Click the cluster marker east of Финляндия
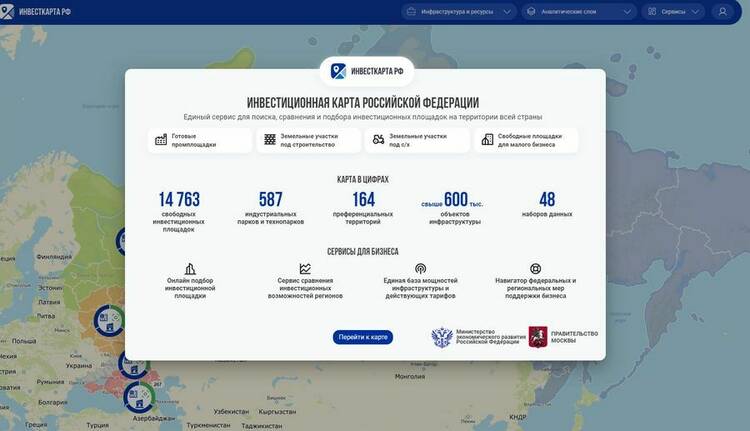 tap(121, 241)
